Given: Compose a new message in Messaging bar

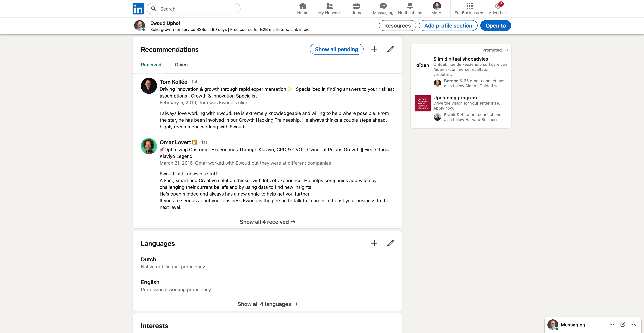Looking at the screenshot, I should point(623,325).
